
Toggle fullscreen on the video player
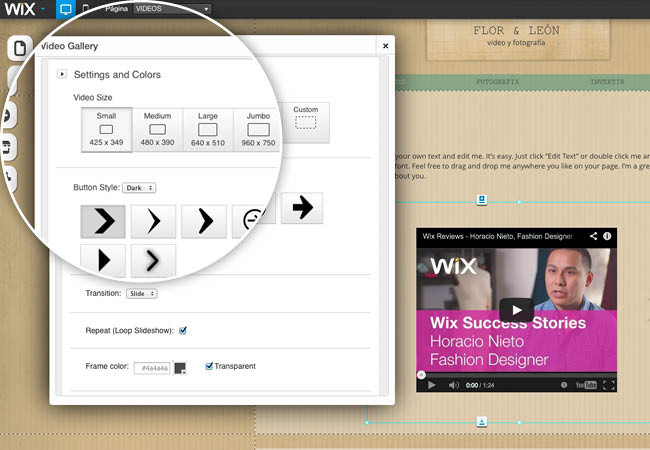click(609, 385)
